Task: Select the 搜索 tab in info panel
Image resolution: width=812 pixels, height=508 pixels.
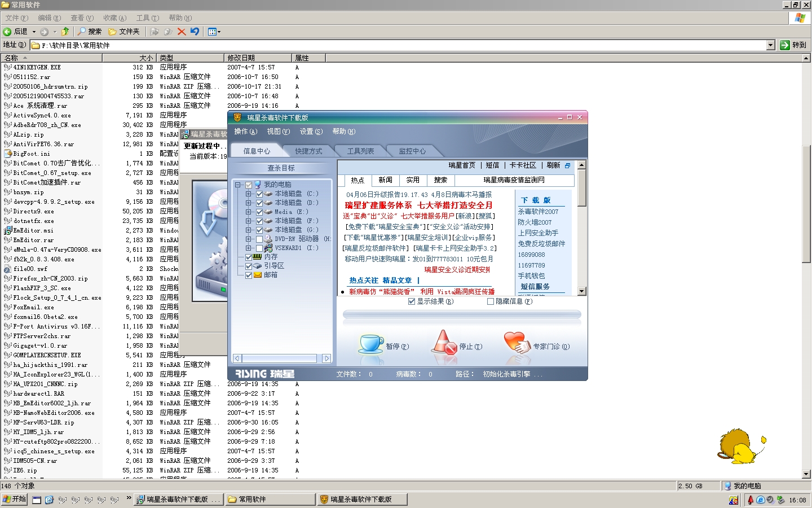Action: pyautogui.click(x=440, y=180)
